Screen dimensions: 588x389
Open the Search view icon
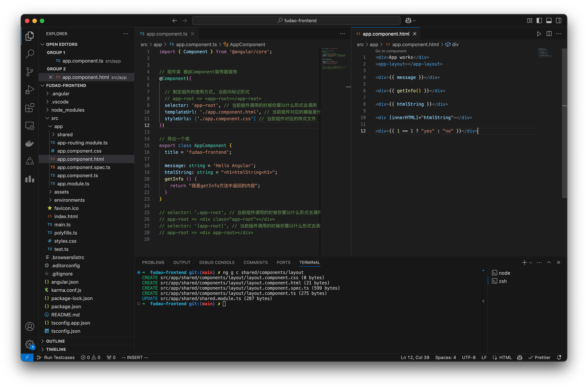pyautogui.click(x=30, y=54)
